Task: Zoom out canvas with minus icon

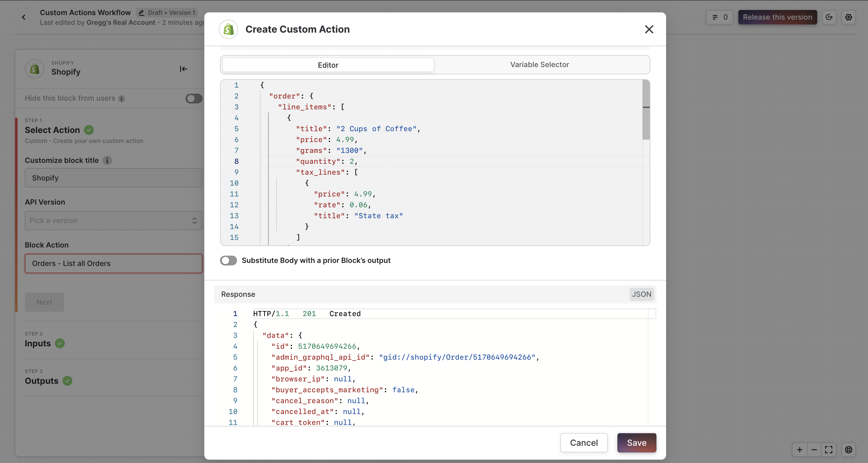Action: [814, 449]
